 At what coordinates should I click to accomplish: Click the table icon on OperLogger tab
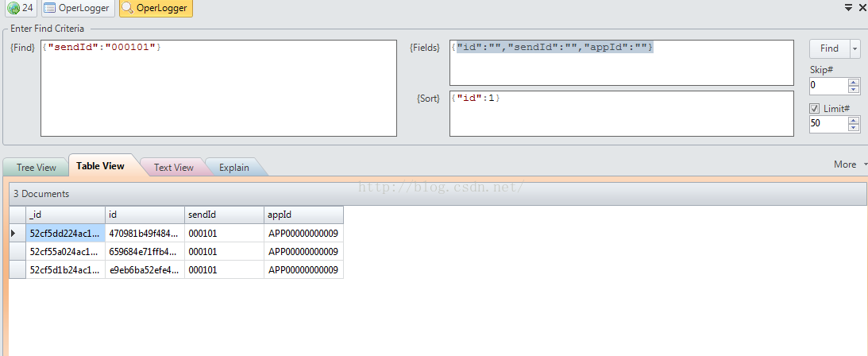(50, 8)
